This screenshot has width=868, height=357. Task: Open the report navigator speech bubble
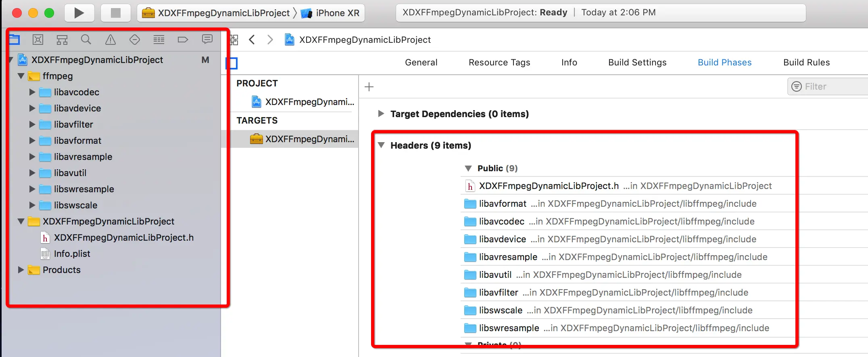click(207, 39)
